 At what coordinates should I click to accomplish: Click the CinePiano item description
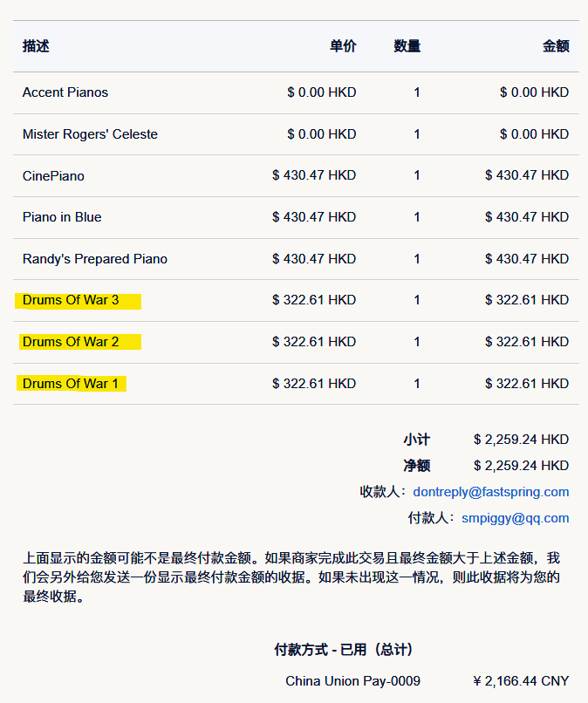53,176
